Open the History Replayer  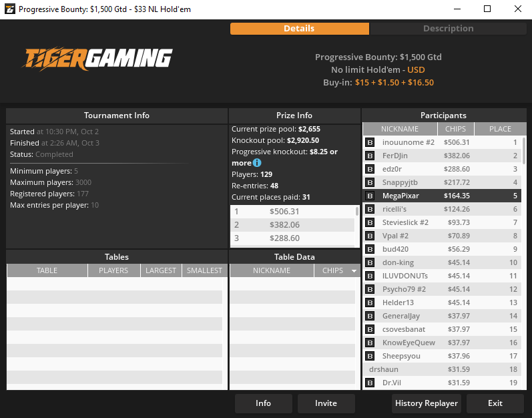pos(427,403)
